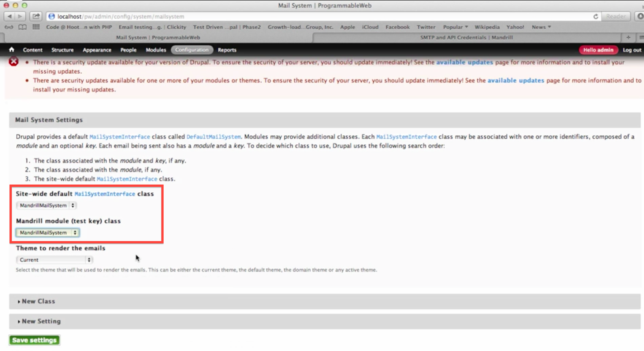Log out of the site
The height and width of the screenshot is (351, 644).
pyautogui.click(x=632, y=50)
